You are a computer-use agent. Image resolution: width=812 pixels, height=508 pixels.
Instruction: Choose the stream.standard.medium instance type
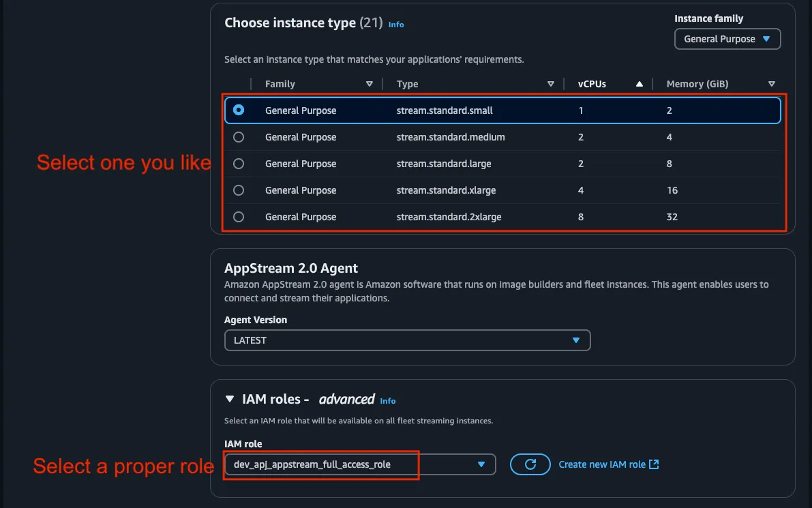pos(239,137)
